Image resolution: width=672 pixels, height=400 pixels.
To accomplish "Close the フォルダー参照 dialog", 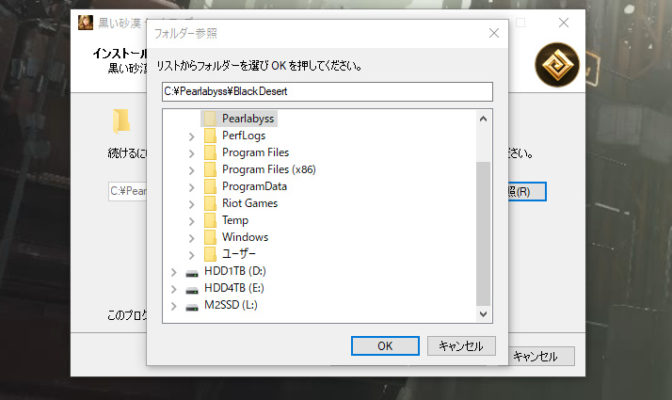I will click(494, 33).
